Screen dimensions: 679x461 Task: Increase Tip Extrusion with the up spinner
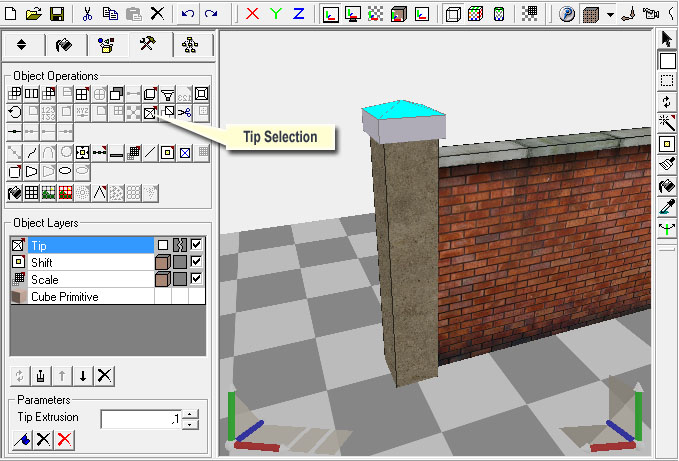pyautogui.click(x=189, y=414)
